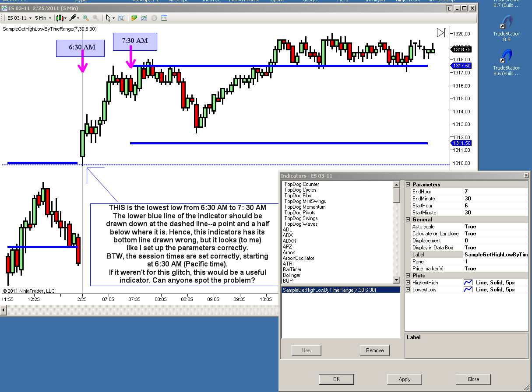Screen dimensions: 532x392
Task: Click the New button
Action: click(x=307, y=350)
